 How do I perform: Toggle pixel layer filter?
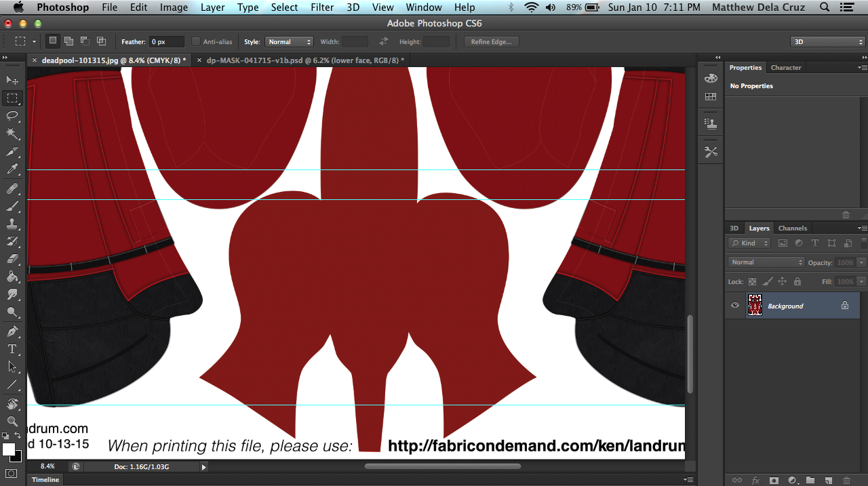tap(783, 243)
